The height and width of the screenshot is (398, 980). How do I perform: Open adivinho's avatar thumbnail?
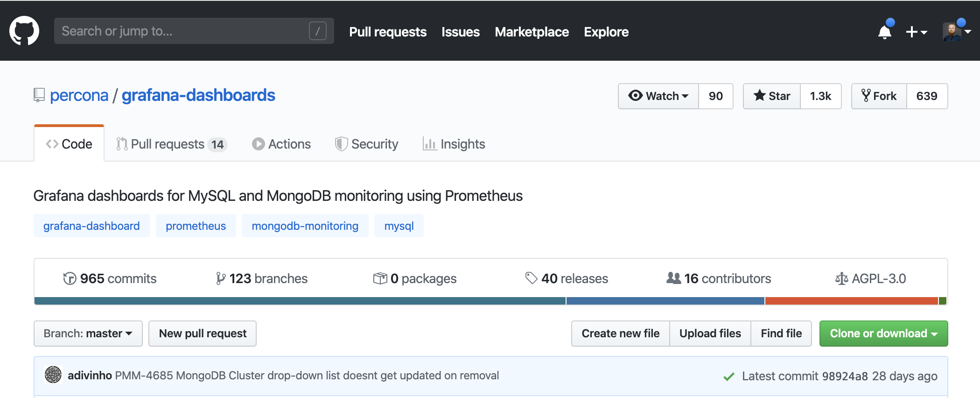53,375
